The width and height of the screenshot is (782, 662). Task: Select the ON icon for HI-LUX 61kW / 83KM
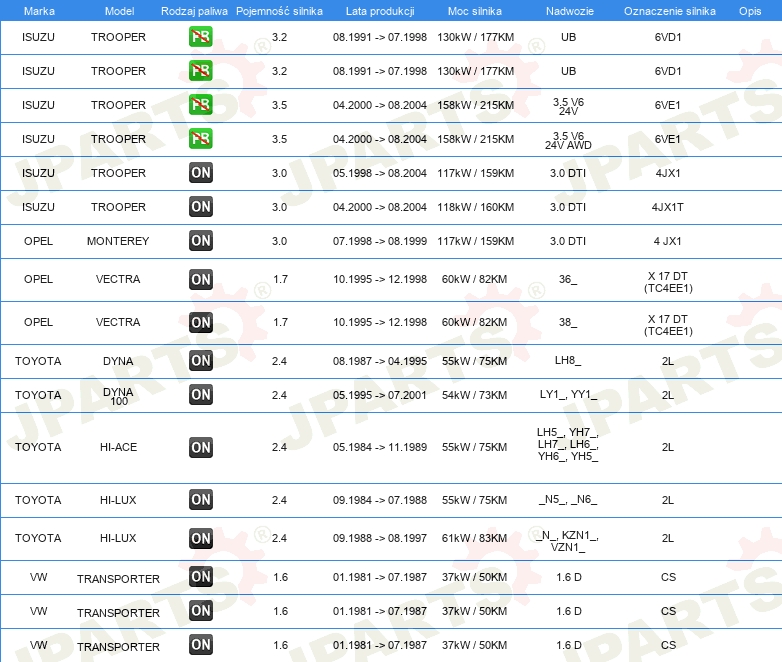coord(201,538)
